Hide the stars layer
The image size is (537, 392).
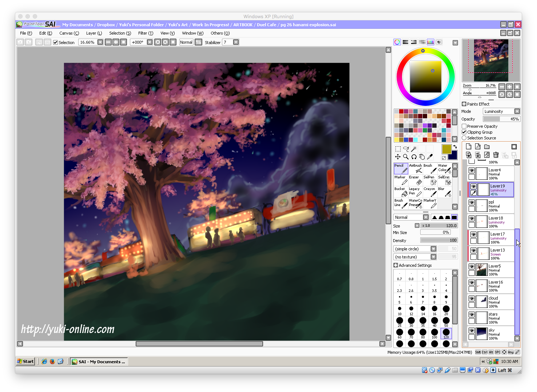pos(472,314)
